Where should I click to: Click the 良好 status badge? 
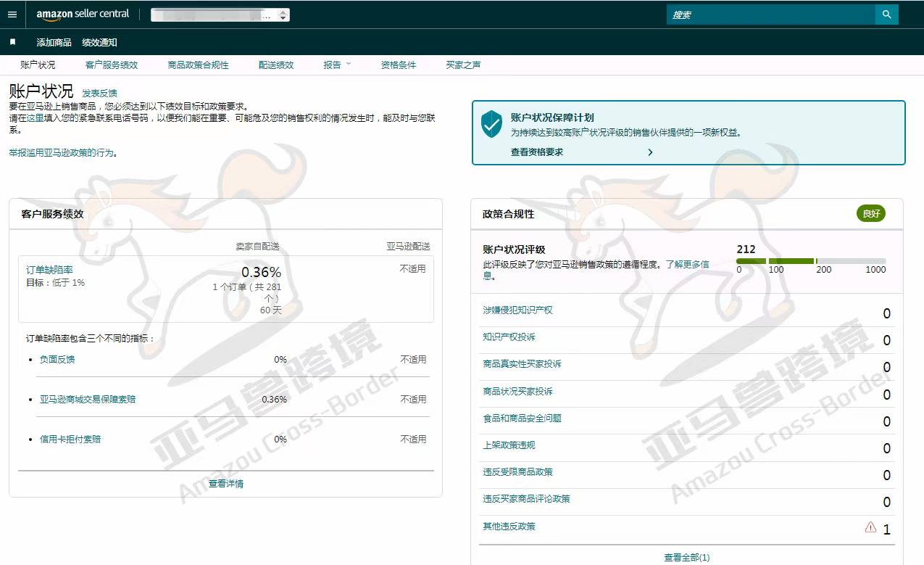(870, 214)
